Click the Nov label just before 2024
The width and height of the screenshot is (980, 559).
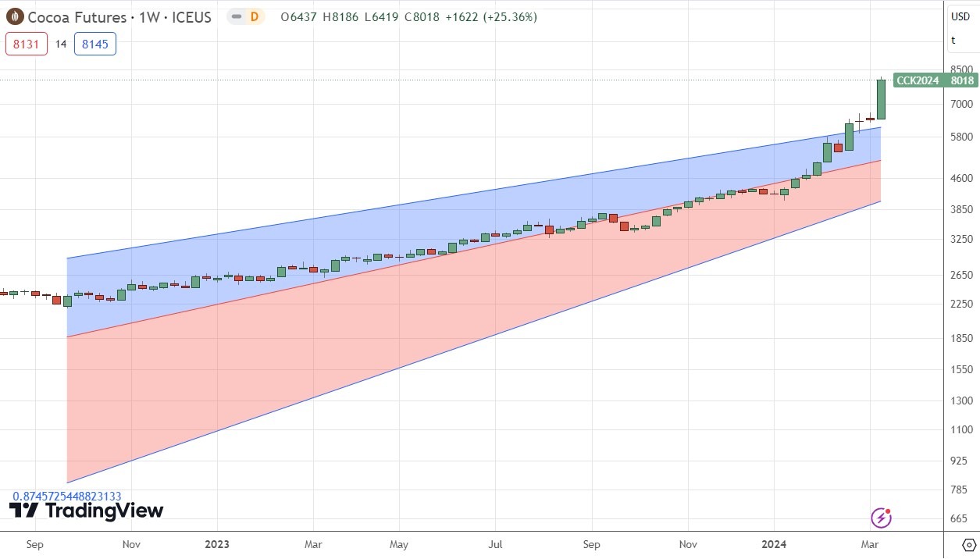click(x=688, y=544)
